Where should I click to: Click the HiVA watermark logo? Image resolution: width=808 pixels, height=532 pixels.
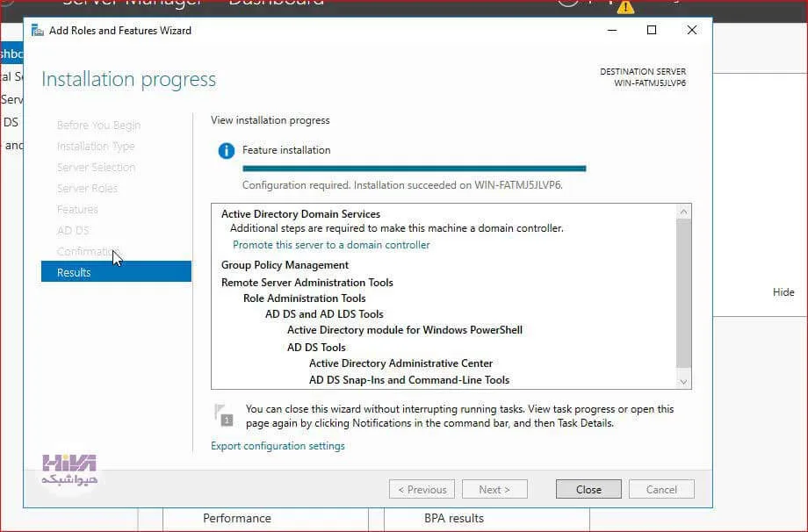pos(69,469)
